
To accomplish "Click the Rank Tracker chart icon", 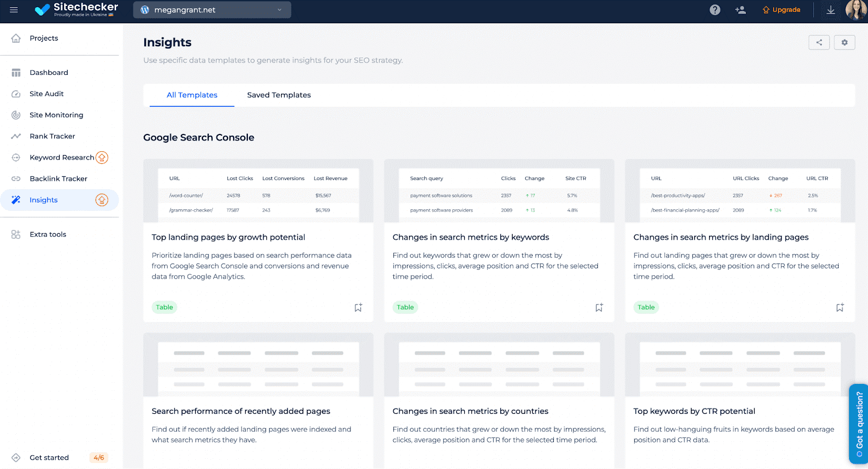I will tap(16, 136).
